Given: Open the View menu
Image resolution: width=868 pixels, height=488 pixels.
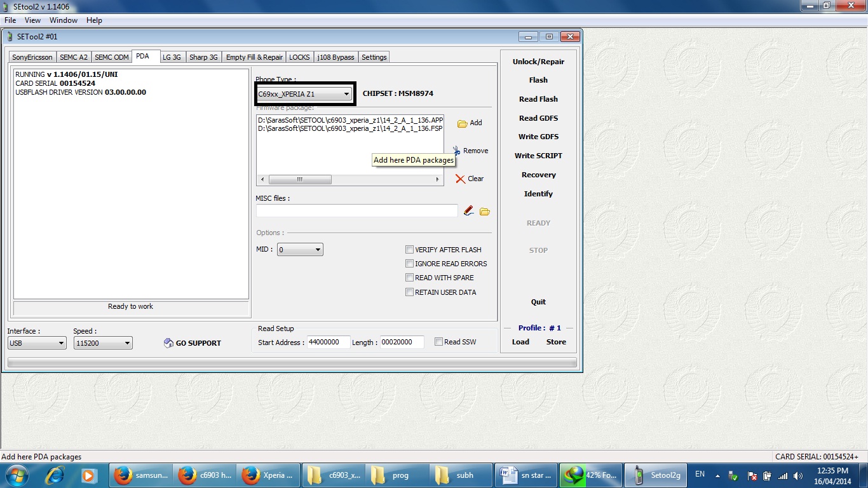Looking at the screenshot, I should (32, 20).
